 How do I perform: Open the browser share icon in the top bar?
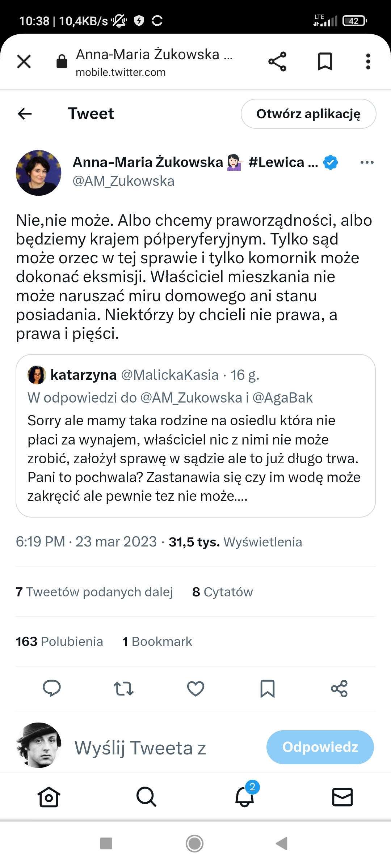point(277,61)
